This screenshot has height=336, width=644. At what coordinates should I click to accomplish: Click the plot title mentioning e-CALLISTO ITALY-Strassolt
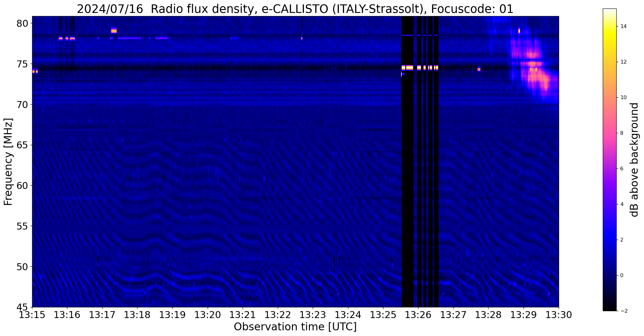pyautogui.click(x=295, y=9)
